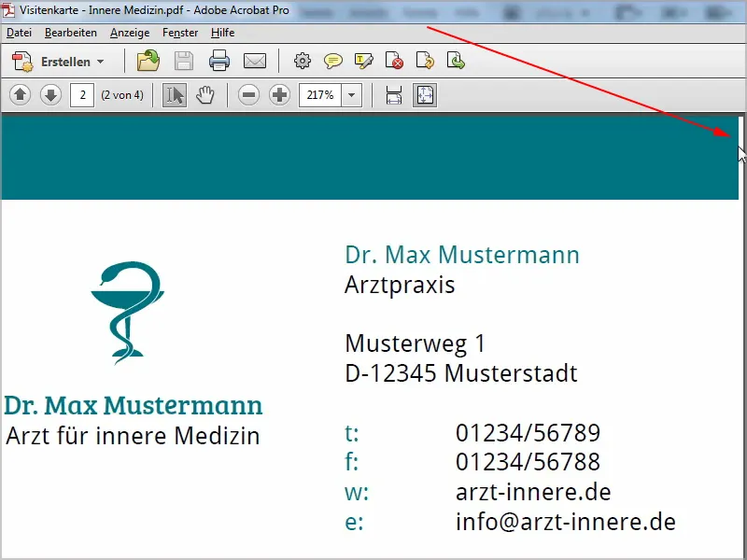Image resolution: width=747 pixels, height=560 pixels.
Task: Click the print icon
Action: click(219, 61)
